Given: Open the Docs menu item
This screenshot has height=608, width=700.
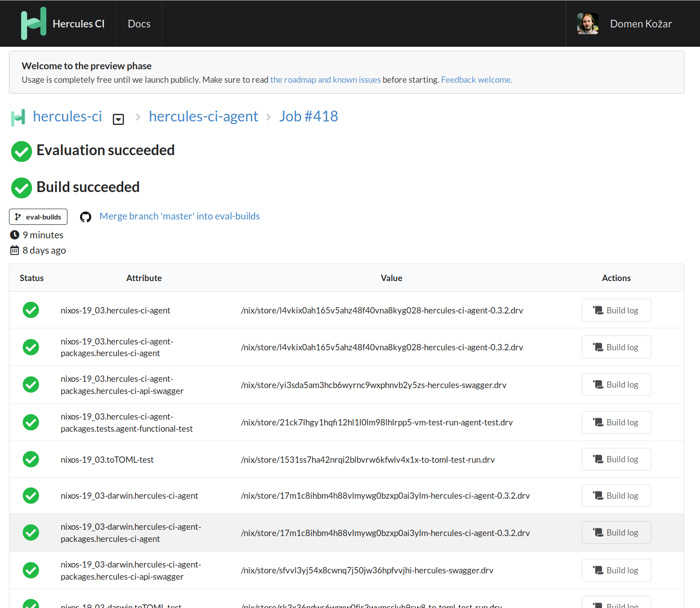Looking at the screenshot, I should (x=139, y=24).
